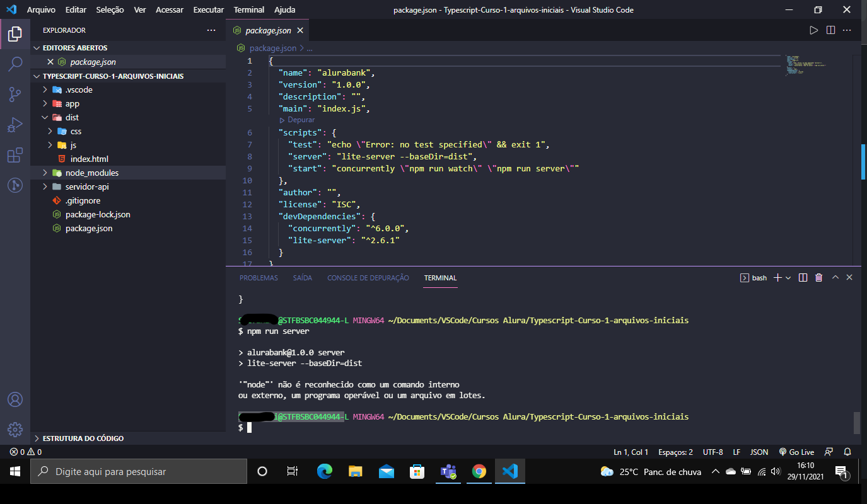Viewport: 867px width, 504px height.
Task: Open the Explorer view in activity bar
Action: tap(15, 34)
